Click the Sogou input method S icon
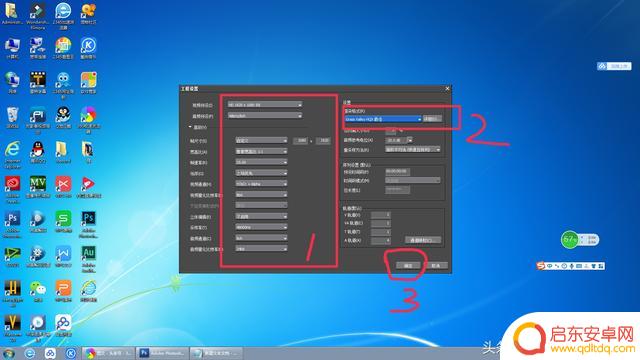Image resolution: width=640 pixels, height=360 pixels. tap(540, 266)
